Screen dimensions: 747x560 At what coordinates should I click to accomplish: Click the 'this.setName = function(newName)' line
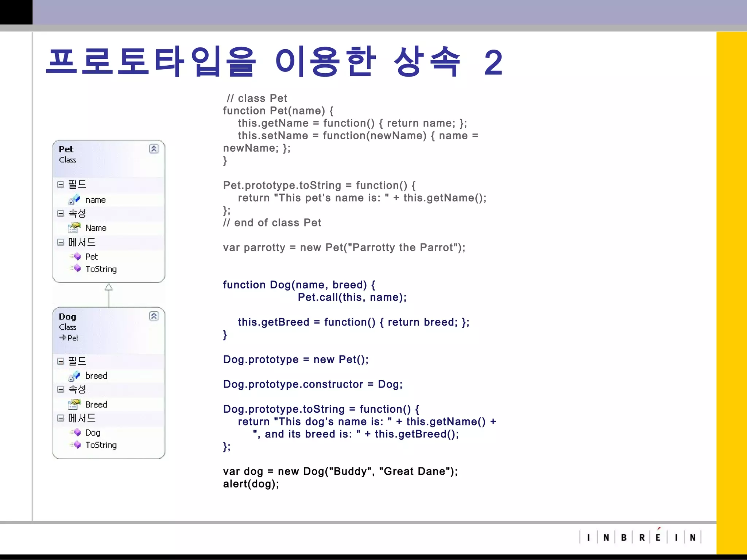pos(358,136)
